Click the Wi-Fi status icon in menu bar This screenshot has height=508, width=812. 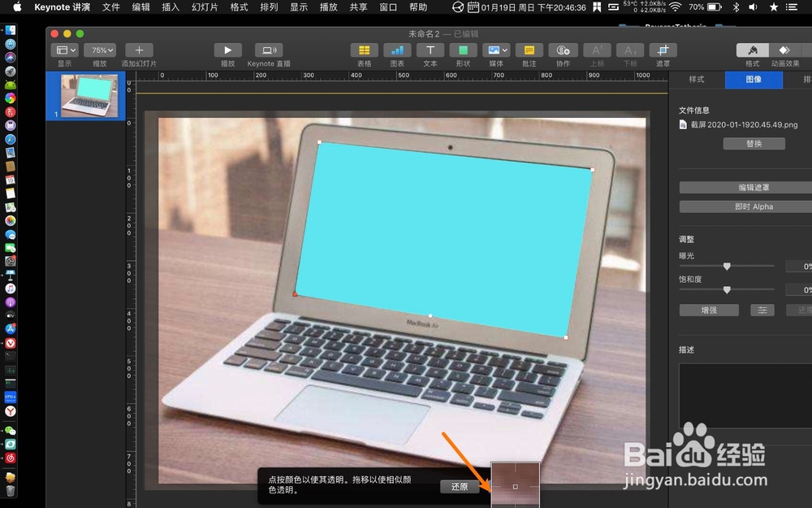675,7
